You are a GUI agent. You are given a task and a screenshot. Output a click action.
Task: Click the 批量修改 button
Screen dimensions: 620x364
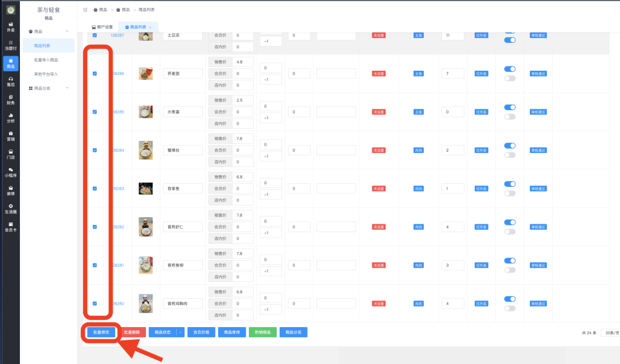101,332
